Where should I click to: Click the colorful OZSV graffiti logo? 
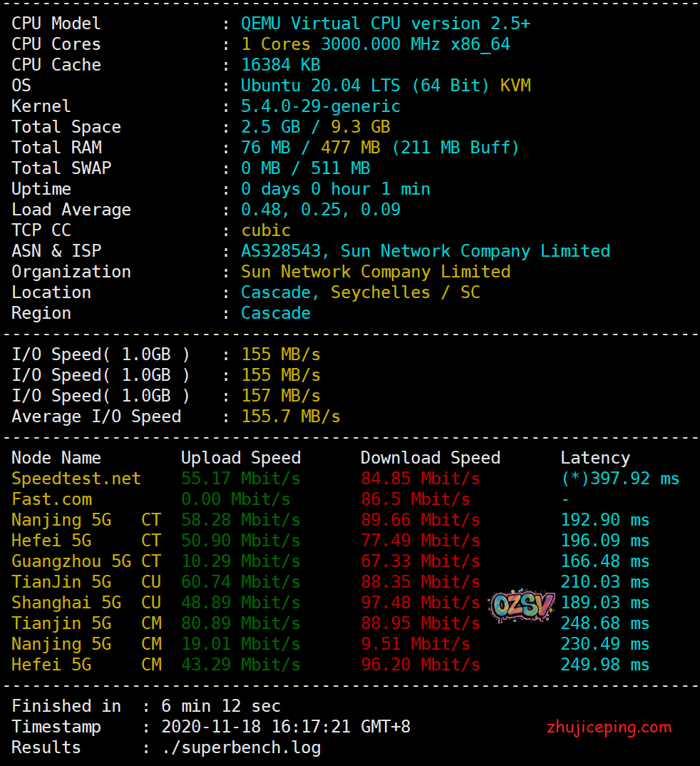[x=522, y=606]
